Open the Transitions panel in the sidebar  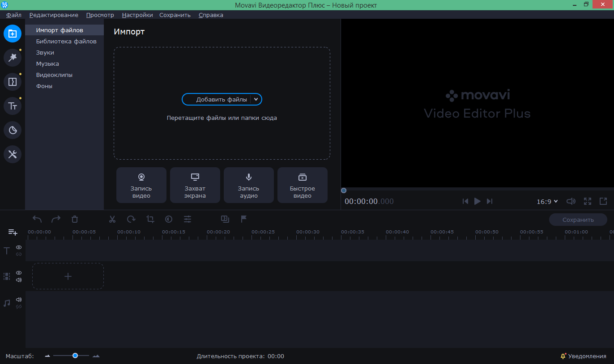pos(13,82)
